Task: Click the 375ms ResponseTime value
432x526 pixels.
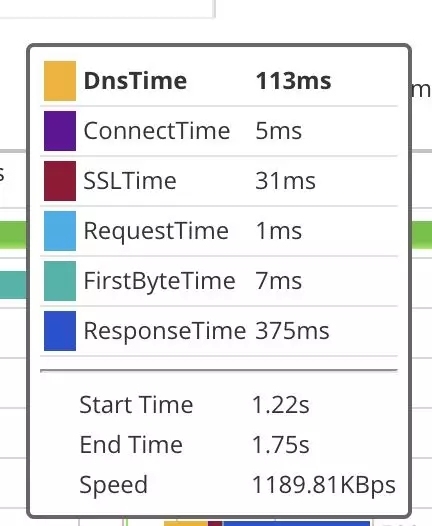Action: tap(292, 331)
